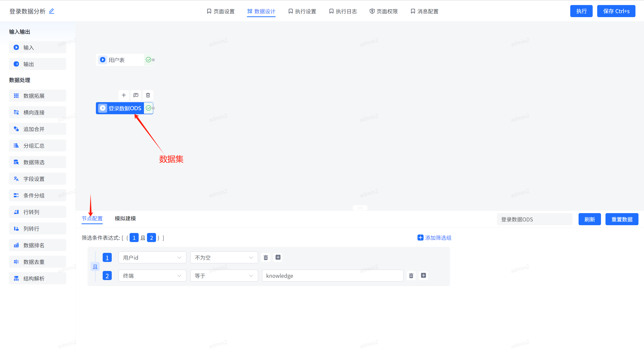Image resolution: width=644 pixels, height=352 pixels.
Task: Click 重置数据 button
Action: coord(623,219)
